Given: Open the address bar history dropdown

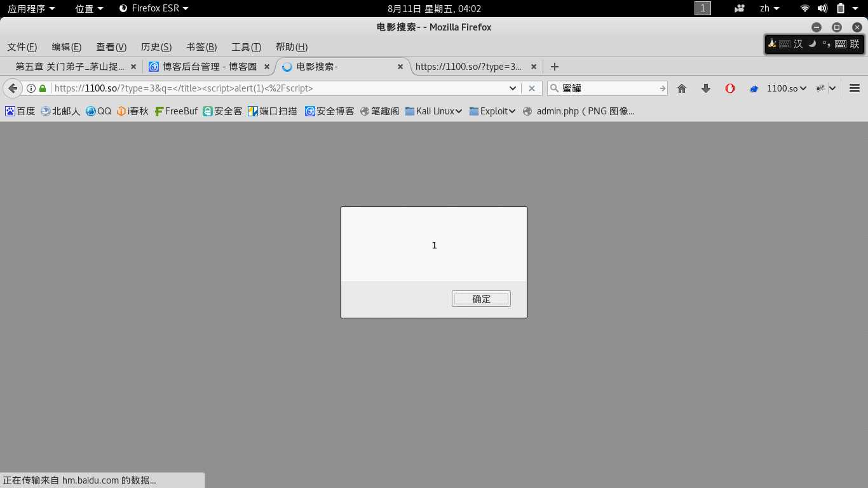Looking at the screenshot, I should coord(513,88).
